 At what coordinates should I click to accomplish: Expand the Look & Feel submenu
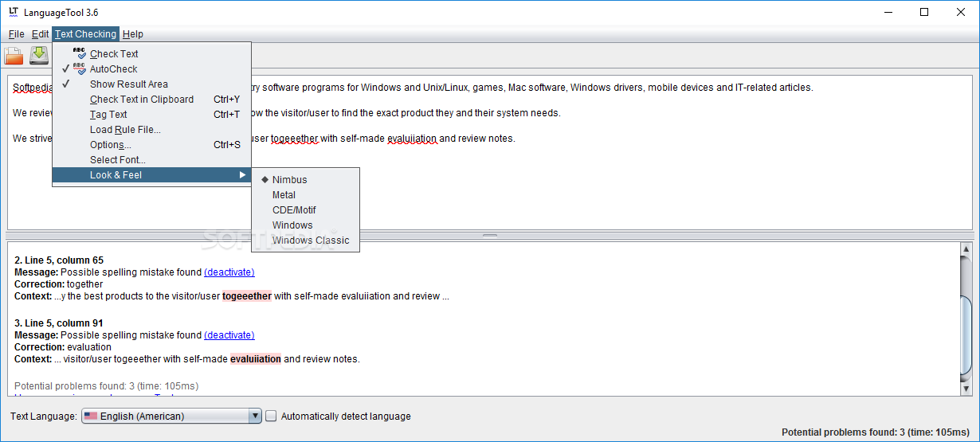151,175
